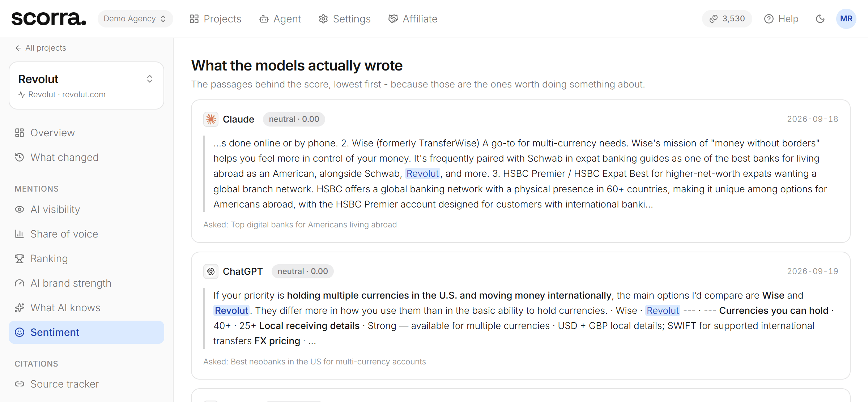Go to the Agent page
The image size is (868, 402).
[x=280, y=19]
